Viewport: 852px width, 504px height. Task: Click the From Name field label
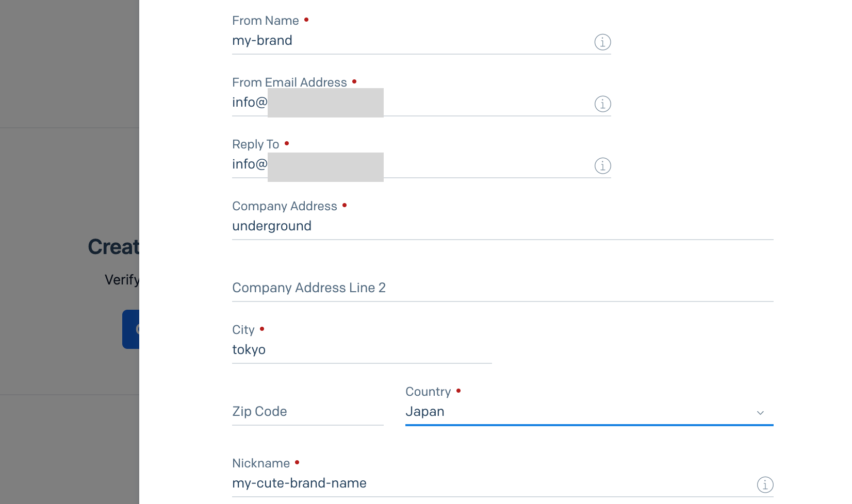[266, 21]
